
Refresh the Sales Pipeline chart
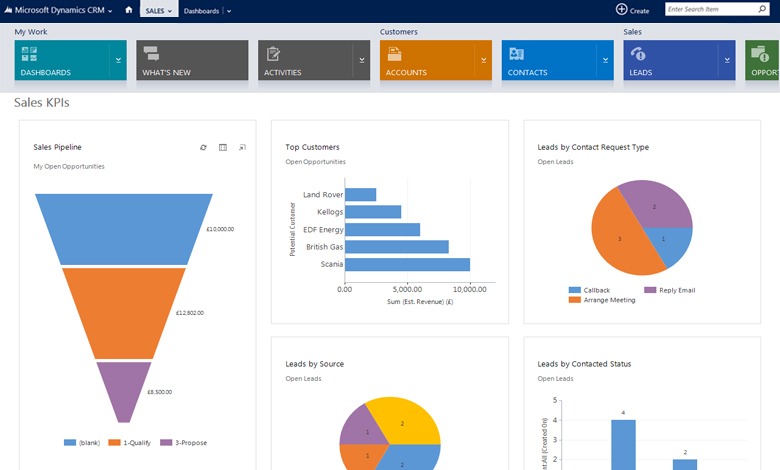[203, 147]
